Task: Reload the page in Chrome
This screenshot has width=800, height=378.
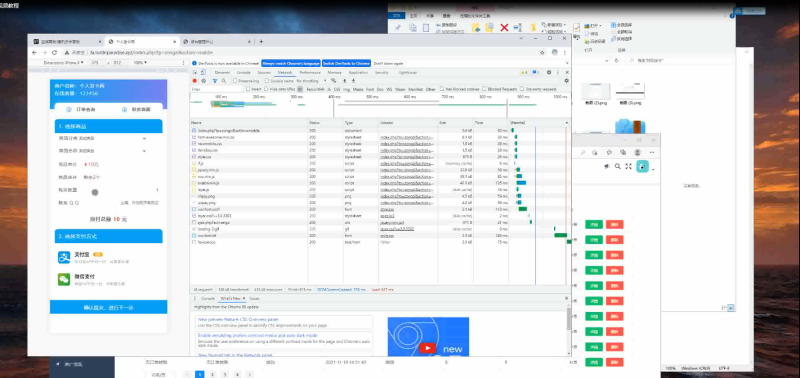Action: pyautogui.click(x=54, y=53)
